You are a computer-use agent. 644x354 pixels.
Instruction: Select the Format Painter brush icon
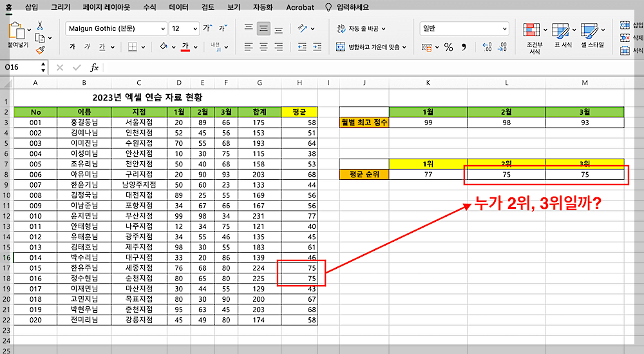click(40, 50)
